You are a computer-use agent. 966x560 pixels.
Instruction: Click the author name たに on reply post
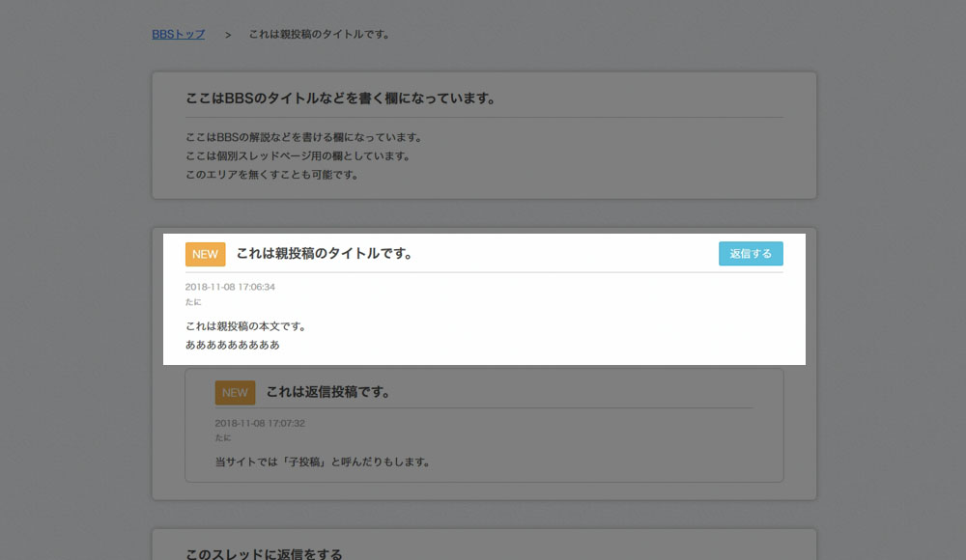[x=222, y=437]
